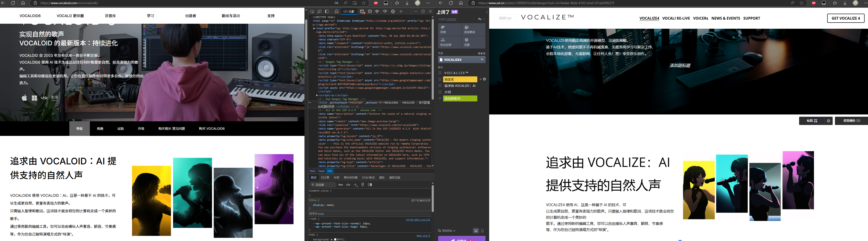Click the downloads icon in left browser

tap(407, 3)
